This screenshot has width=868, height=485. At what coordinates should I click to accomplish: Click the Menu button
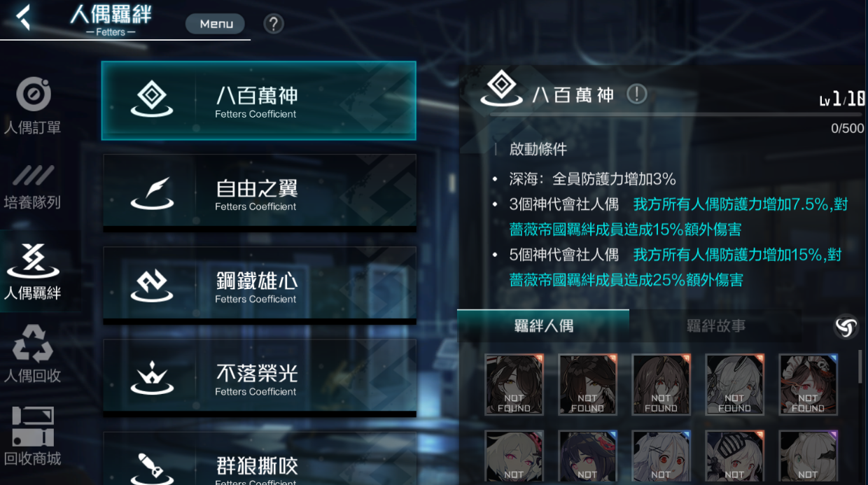[216, 24]
